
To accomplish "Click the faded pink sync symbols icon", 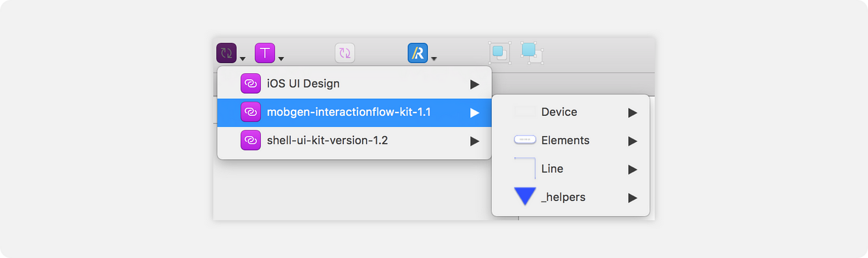I will click(345, 53).
